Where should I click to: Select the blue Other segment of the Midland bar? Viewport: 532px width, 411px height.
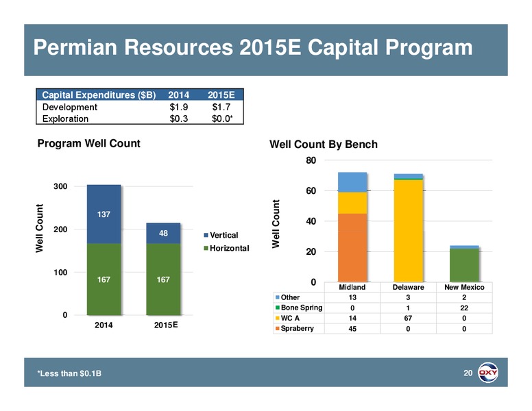click(x=352, y=182)
